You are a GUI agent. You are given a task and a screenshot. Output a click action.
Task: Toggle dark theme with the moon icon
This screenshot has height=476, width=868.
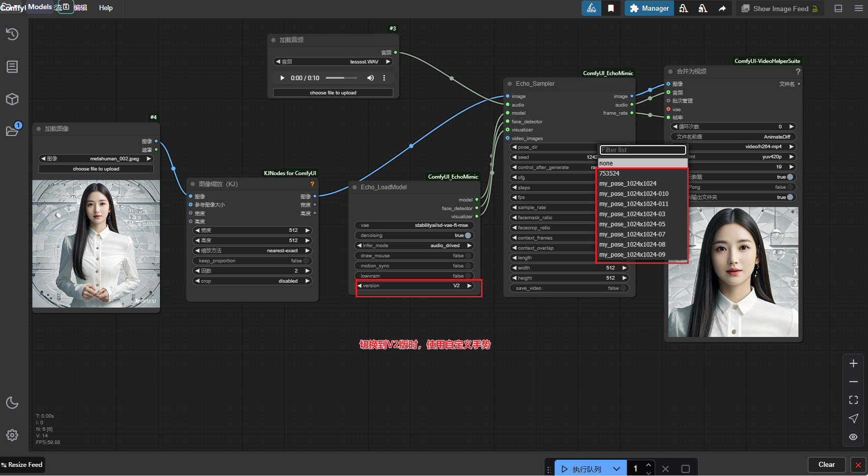pyautogui.click(x=12, y=403)
